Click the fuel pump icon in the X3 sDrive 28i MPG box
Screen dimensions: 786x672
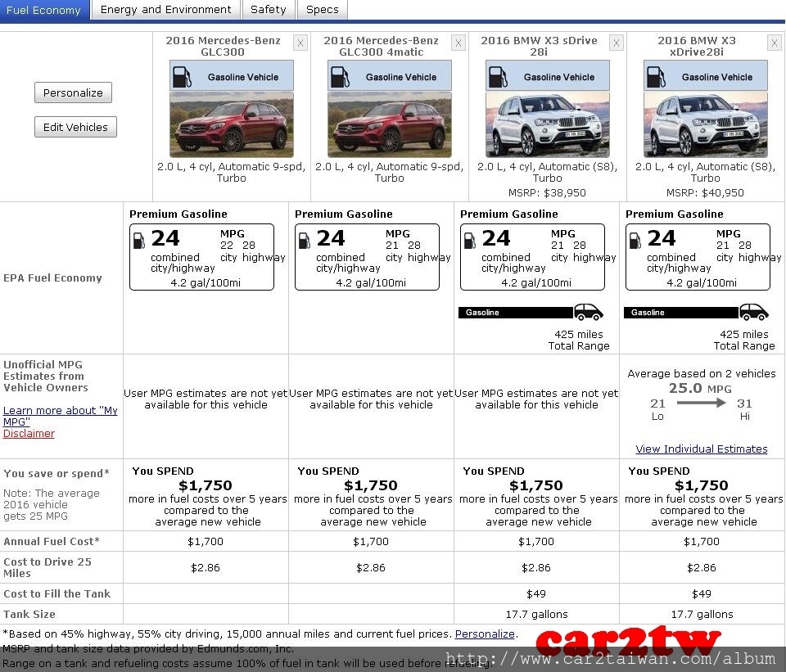click(470, 241)
